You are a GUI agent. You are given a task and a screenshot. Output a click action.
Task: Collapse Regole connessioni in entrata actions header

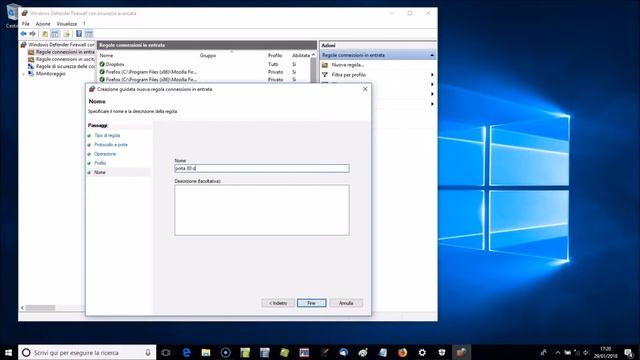pos(432,55)
